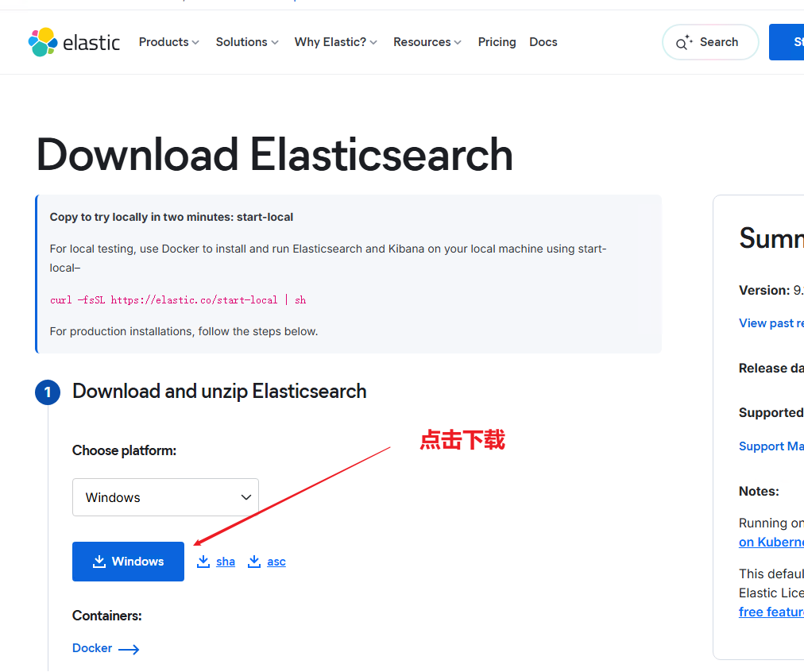This screenshot has height=672, width=804.
Task: Click the Choose platform label
Action: point(124,450)
